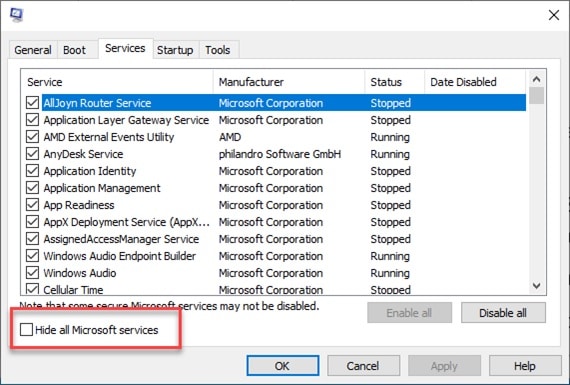
Task: Click the Enable all button
Action: pos(409,313)
